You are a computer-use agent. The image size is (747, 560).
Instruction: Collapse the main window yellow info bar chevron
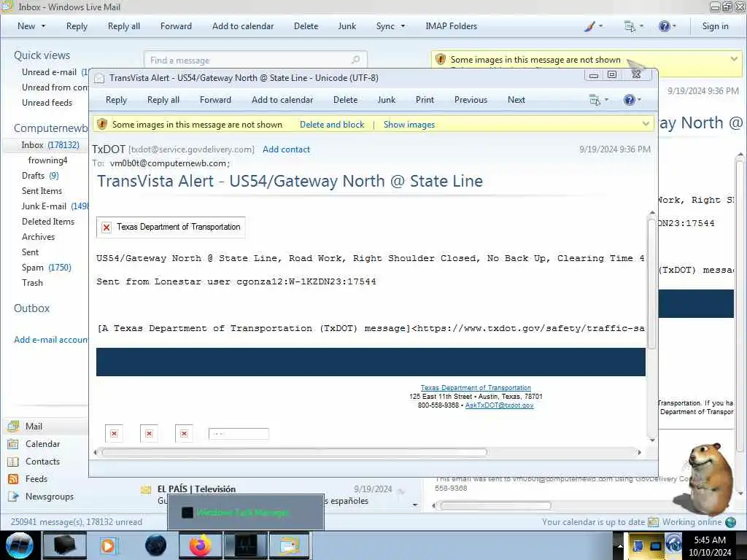(x=734, y=59)
